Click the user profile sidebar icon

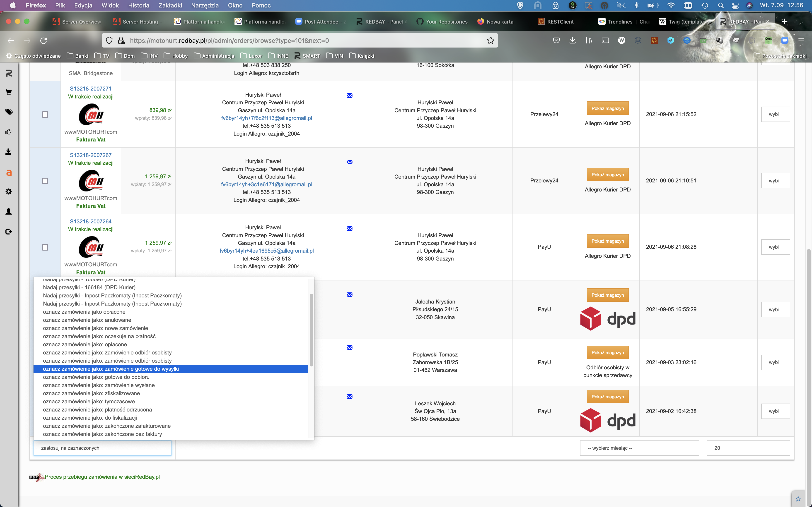tap(9, 212)
